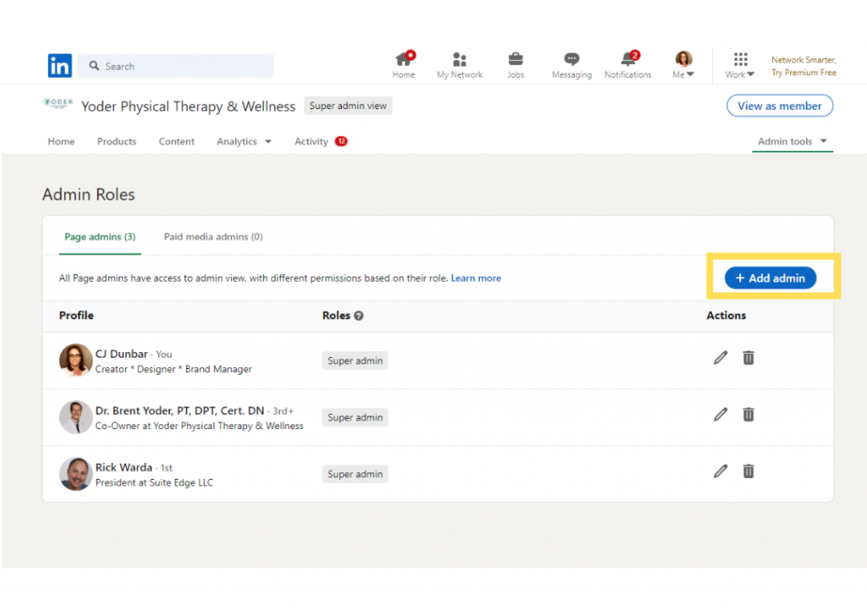Screen dimensions: 867x616
Task: Click the Activity 12 notification badge
Action: 341,141
